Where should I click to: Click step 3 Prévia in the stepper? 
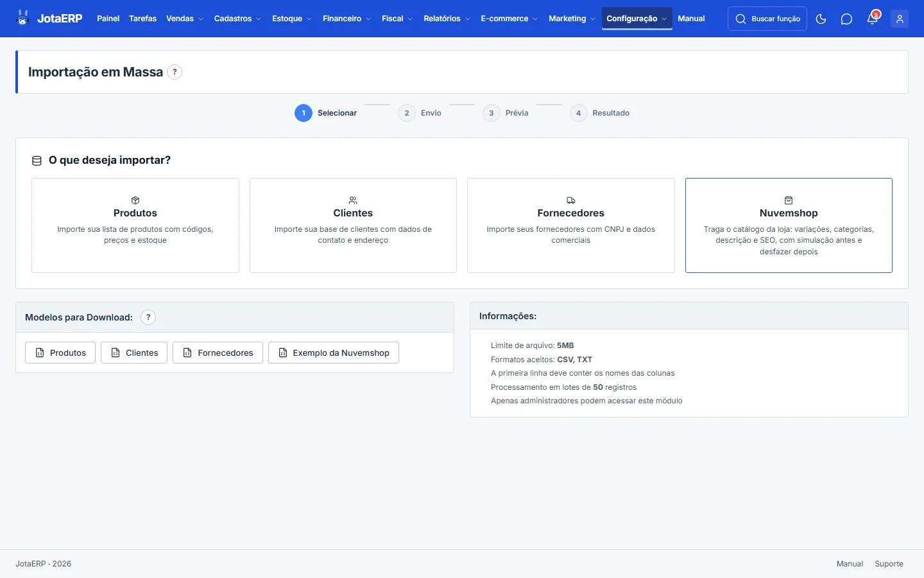(x=506, y=113)
